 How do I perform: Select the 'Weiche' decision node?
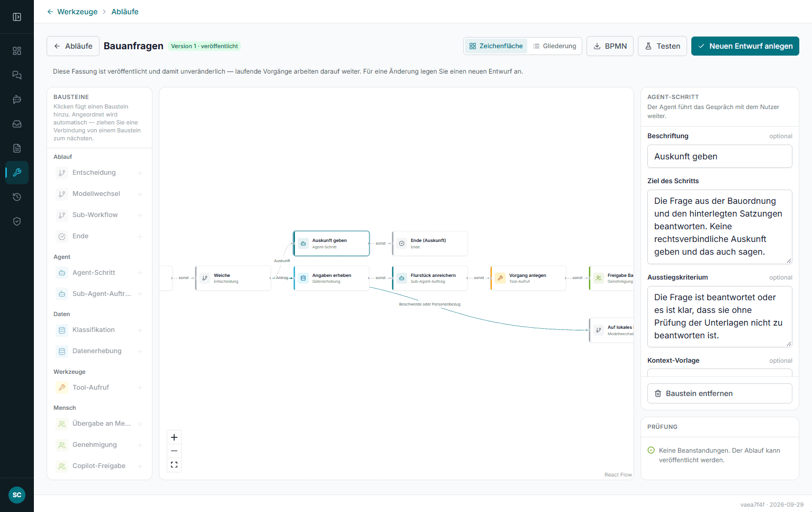(233, 278)
